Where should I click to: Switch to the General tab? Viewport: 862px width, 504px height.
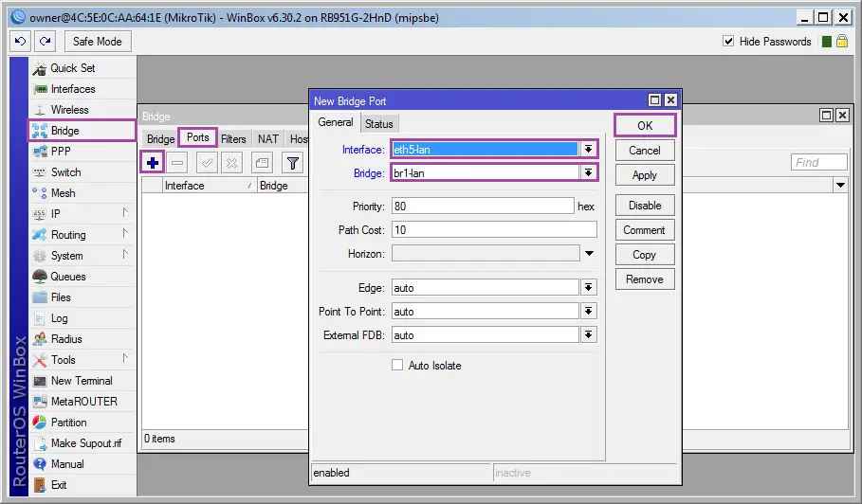tap(336, 122)
